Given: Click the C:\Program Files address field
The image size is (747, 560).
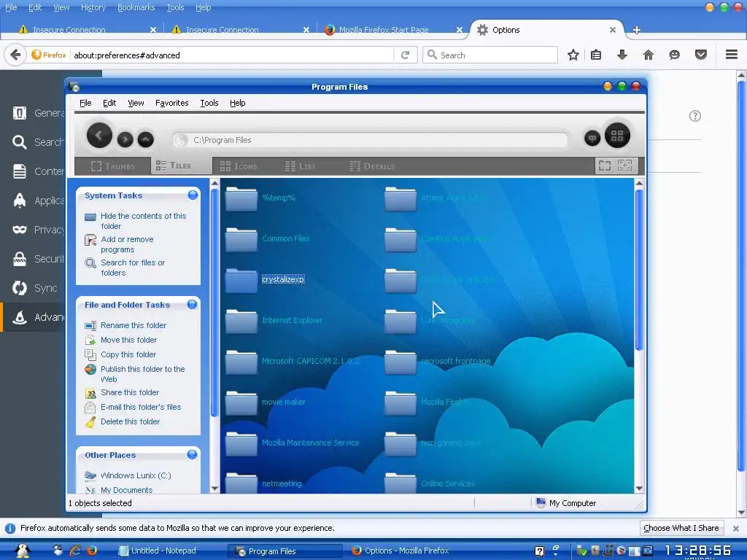Looking at the screenshot, I should pos(371,140).
